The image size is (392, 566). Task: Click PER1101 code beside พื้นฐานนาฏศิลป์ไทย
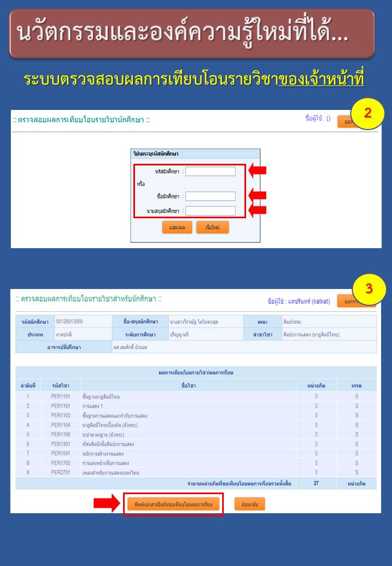[x=60, y=396]
